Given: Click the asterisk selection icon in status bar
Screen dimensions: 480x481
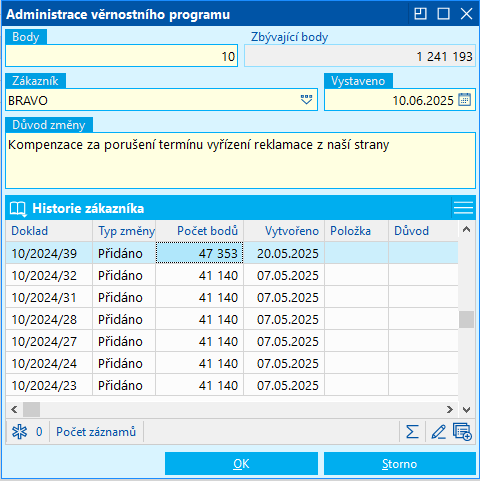Looking at the screenshot, I should [x=19, y=432].
